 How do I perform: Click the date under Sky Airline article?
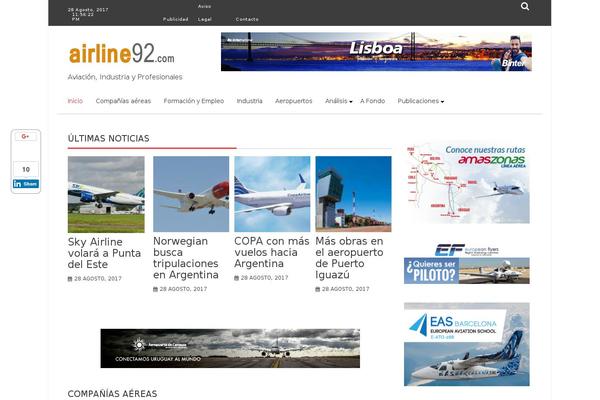coord(95,279)
